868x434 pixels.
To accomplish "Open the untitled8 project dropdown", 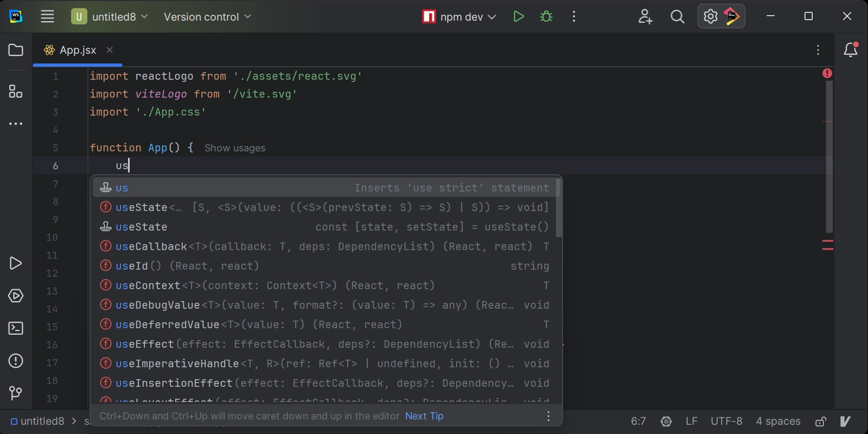I will click(x=110, y=17).
